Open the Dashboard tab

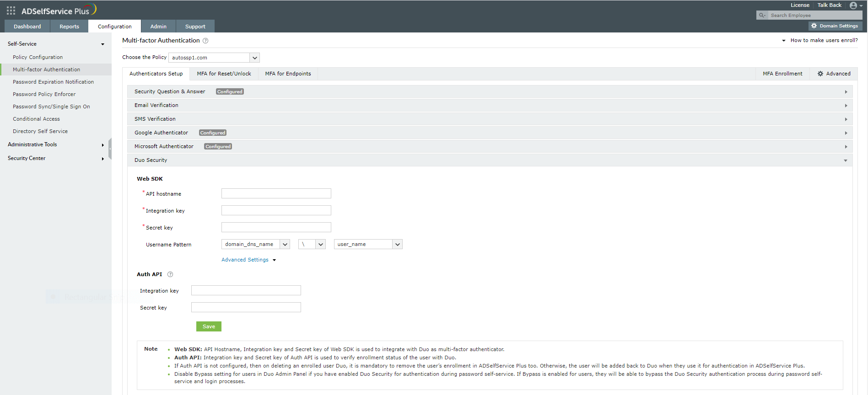27,27
